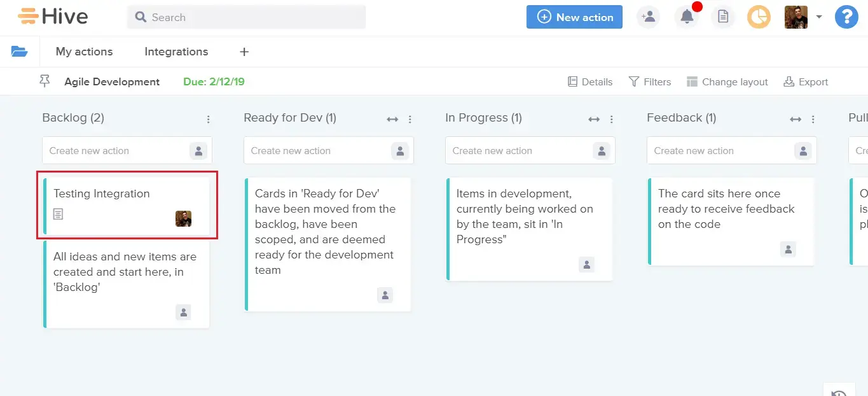Toggle width of Feedback column
Screen dimensions: 868x396
coord(796,119)
